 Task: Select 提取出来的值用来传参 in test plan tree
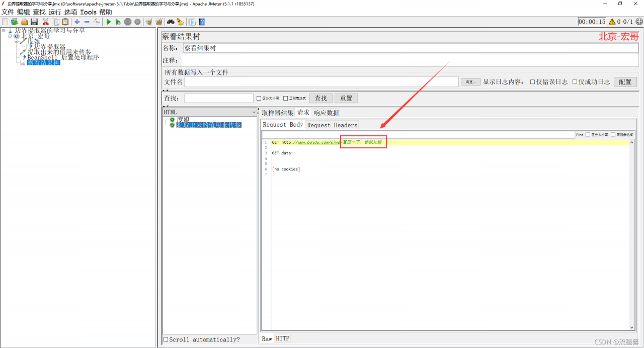59,52
